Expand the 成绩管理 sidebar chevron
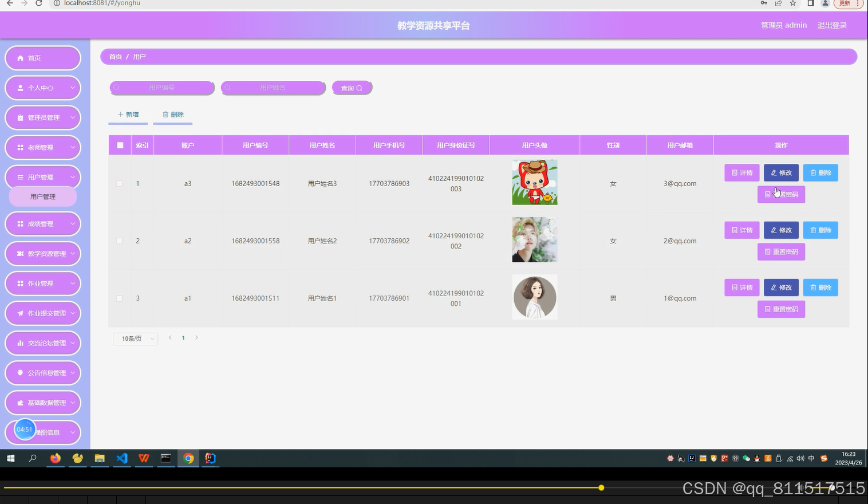Image resolution: width=868 pixels, height=504 pixels. 73,224
